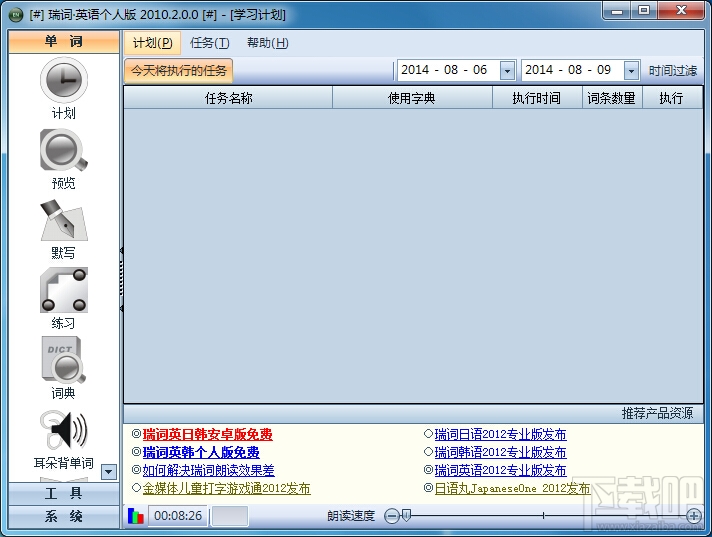712x537 pixels.
Task: Open link 瑞词韩语2012专业版发布
Action: 500,453
